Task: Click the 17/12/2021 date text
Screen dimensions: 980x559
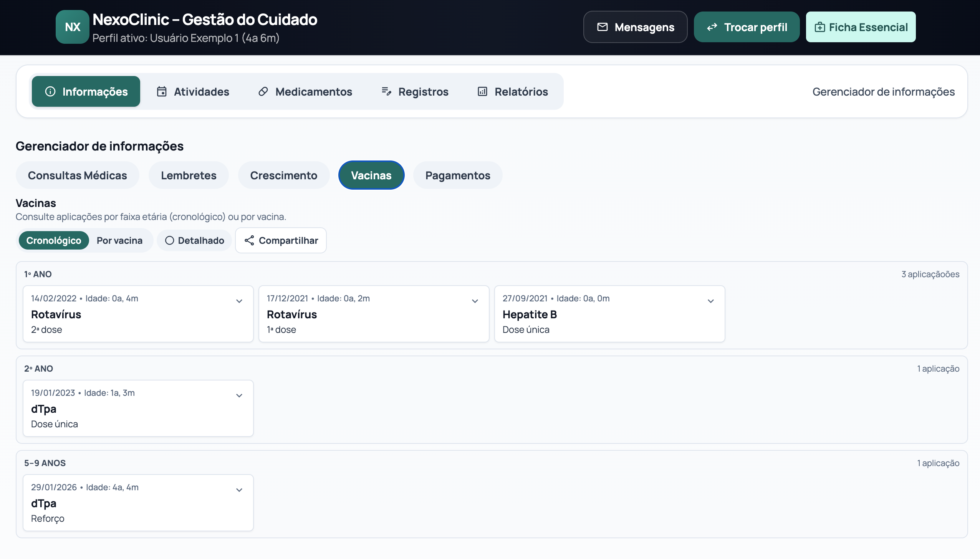Action: (288, 298)
